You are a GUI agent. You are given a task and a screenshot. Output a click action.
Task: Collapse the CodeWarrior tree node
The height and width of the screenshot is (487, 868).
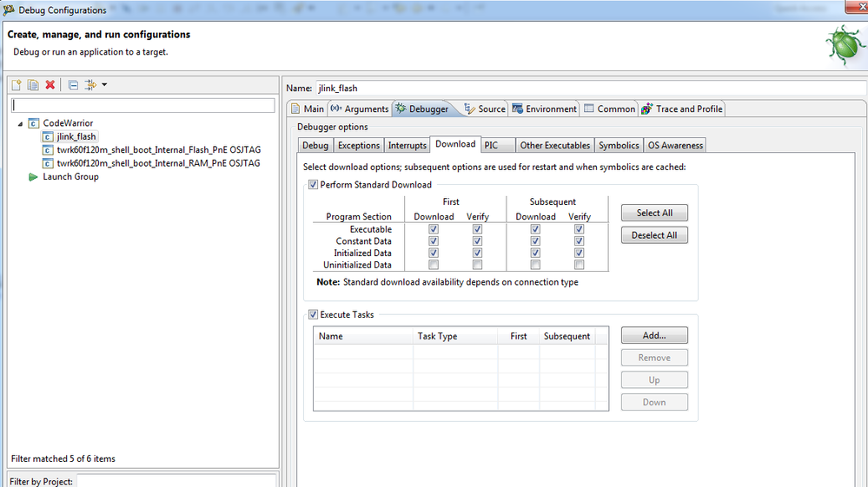tap(21, 123)
